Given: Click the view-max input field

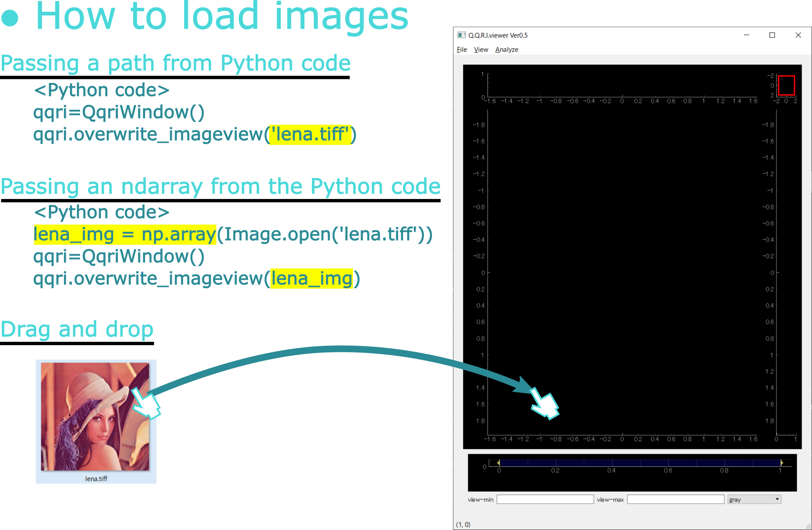Looking at the screenshot, I should pyautogui.click(x=675, y=499).
